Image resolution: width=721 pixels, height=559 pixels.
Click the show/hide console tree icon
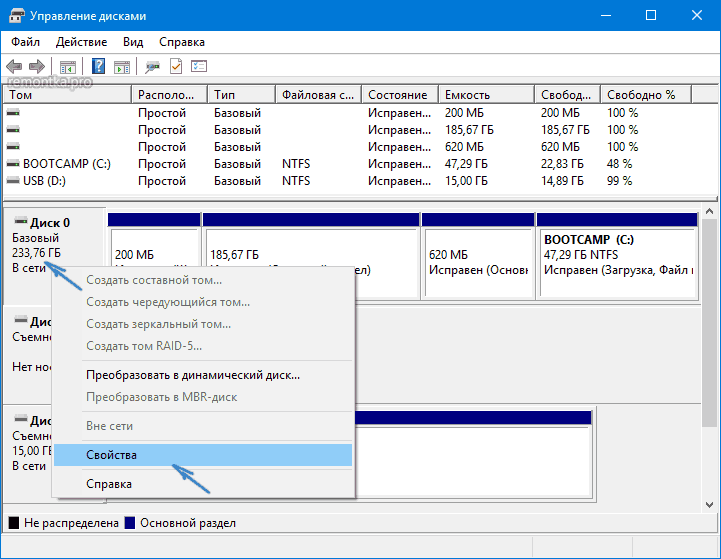click(x=68, y=67)
